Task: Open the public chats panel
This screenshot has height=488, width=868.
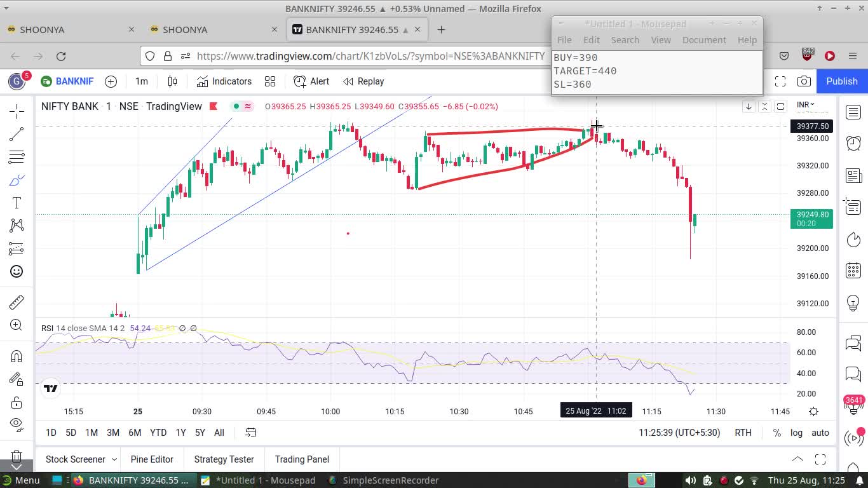Action: point(853,344)
